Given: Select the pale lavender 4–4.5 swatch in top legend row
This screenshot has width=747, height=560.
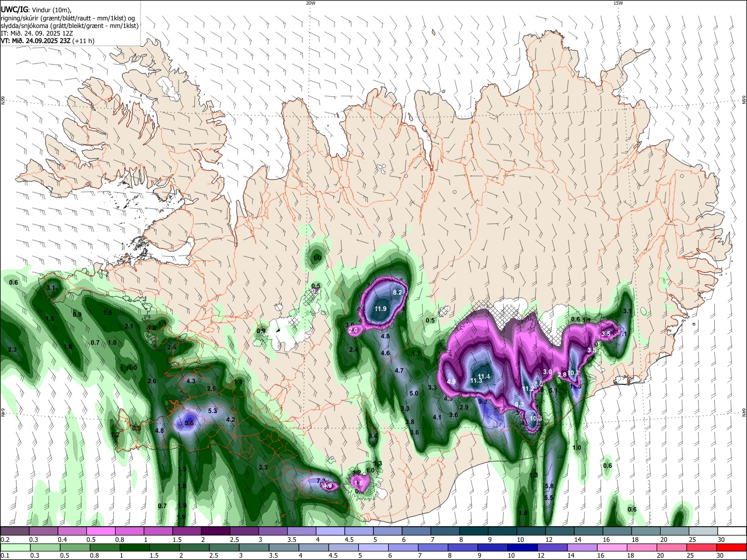Looking at the screenshot, I should (x=330, y=531).
